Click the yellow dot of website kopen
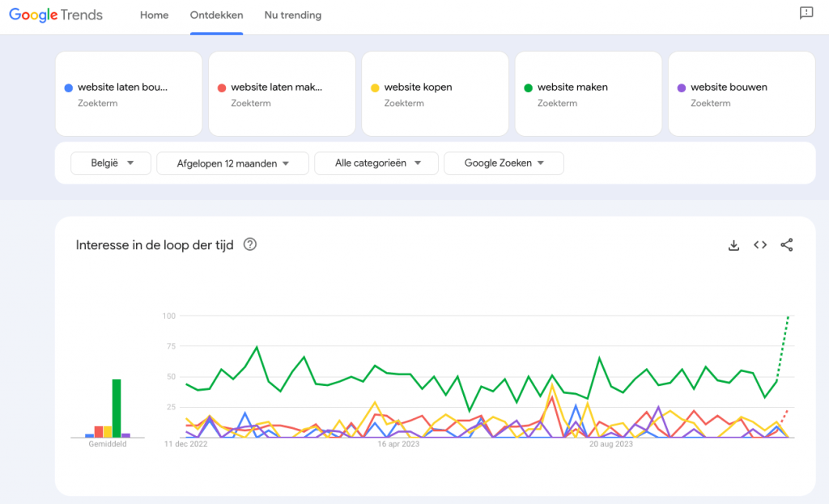Image resolution: width=829 pixels, height=504 pixels. pyautogui.click(x=375, y=88)
